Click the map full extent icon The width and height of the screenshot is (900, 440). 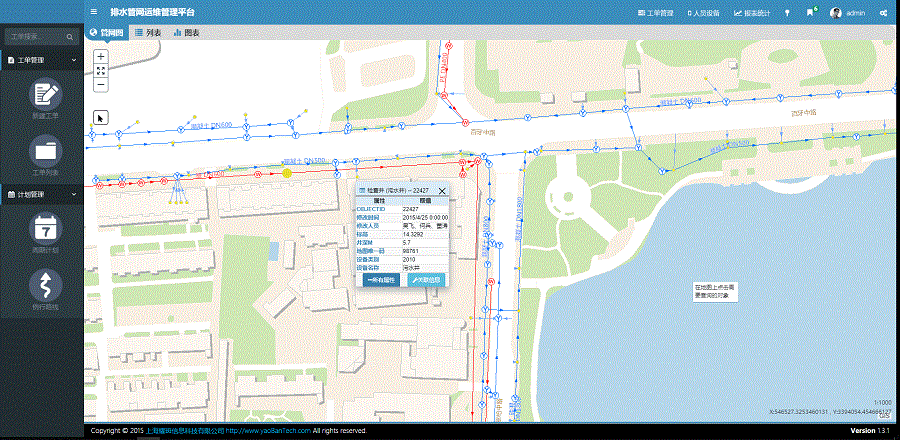pos(101,70)
